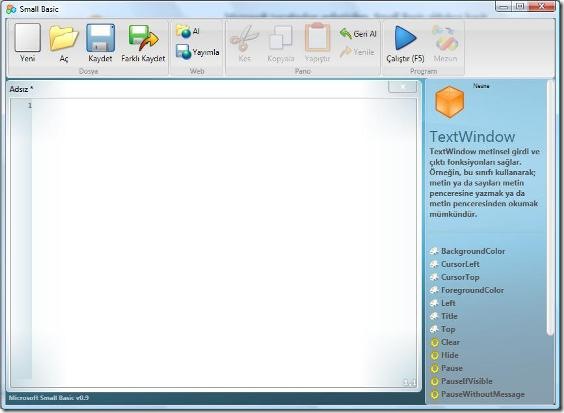Run the program with Çalıştır (F5)

[x=405, y=38]
